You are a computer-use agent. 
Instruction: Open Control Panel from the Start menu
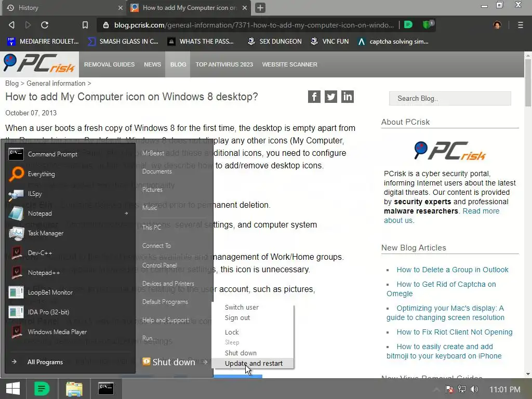click(x=159, y=265)
